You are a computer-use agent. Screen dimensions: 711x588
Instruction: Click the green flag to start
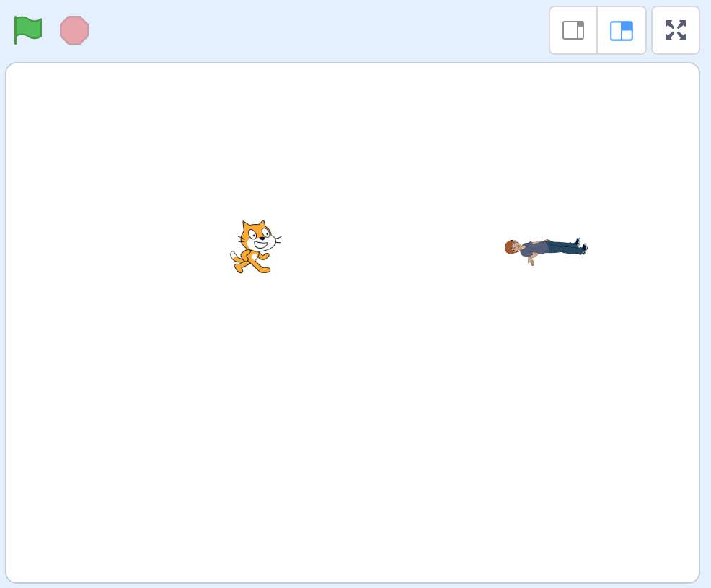(x=27, y=30)
